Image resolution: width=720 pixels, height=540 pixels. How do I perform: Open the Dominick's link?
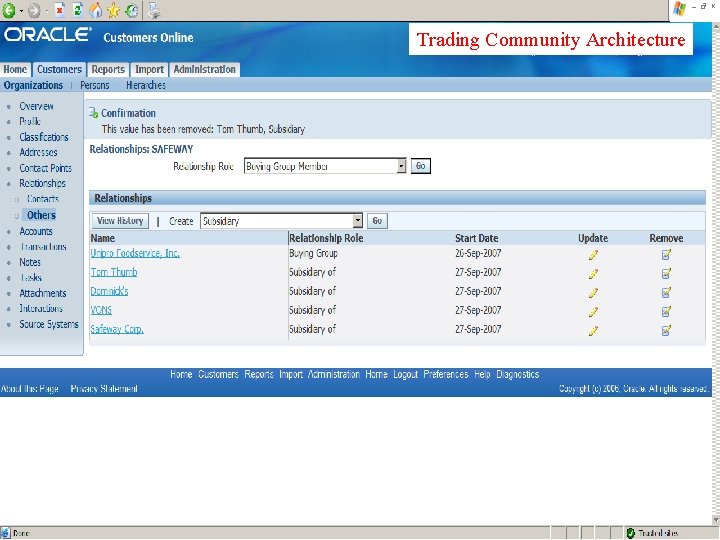(x=109, y=291)
